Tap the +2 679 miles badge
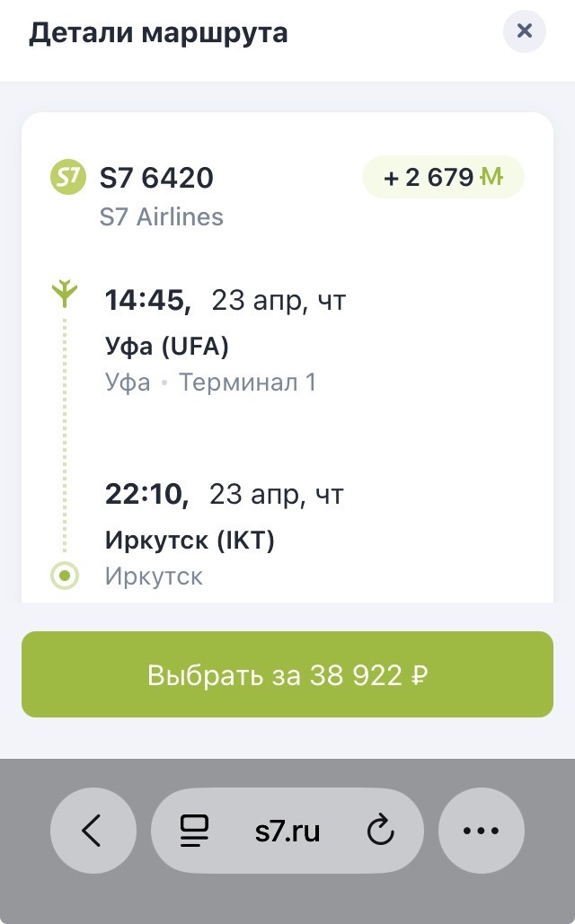Screen dimensions: 575x924 click(442, 177)
